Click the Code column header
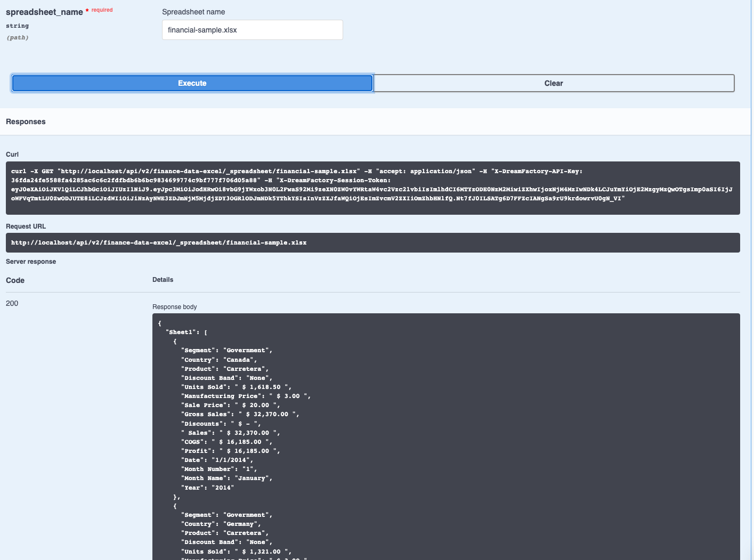Viewport: 754px width, 560px height. pos(15,280)
